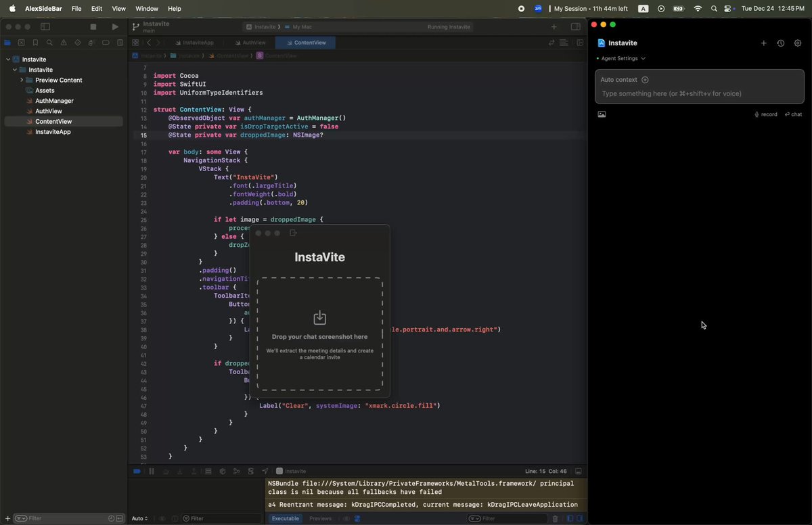Open the File menu
812x525 pixels.
[76, 9]
